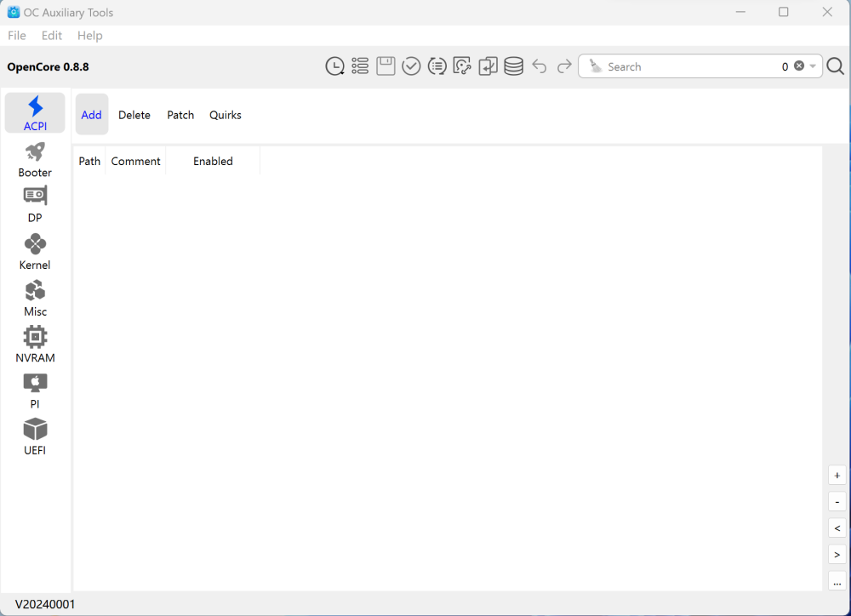Click the broom icon in search box
This screenshot has width=851, height=616.
click(x=596, y=66)
